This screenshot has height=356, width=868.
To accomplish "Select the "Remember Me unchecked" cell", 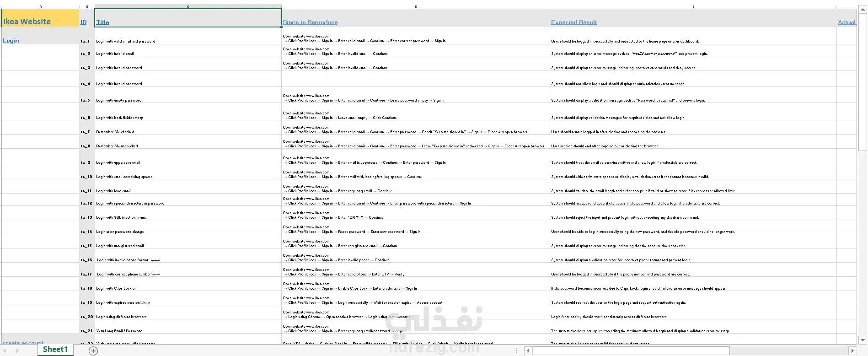I will [188, 141].
